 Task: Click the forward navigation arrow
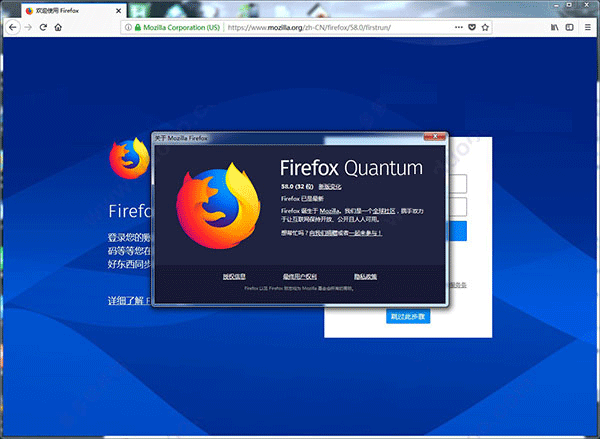point(28,28)
